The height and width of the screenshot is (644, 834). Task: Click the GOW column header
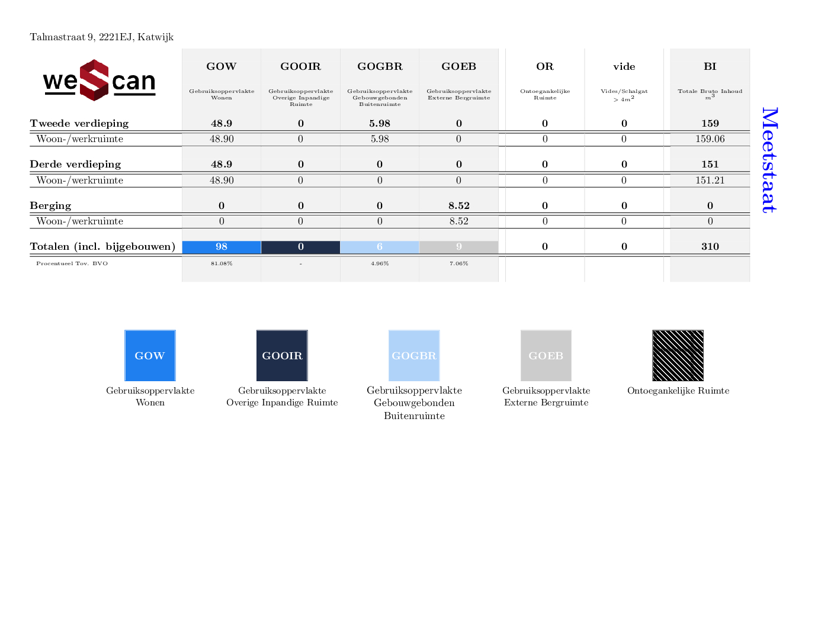pos(222,66)
